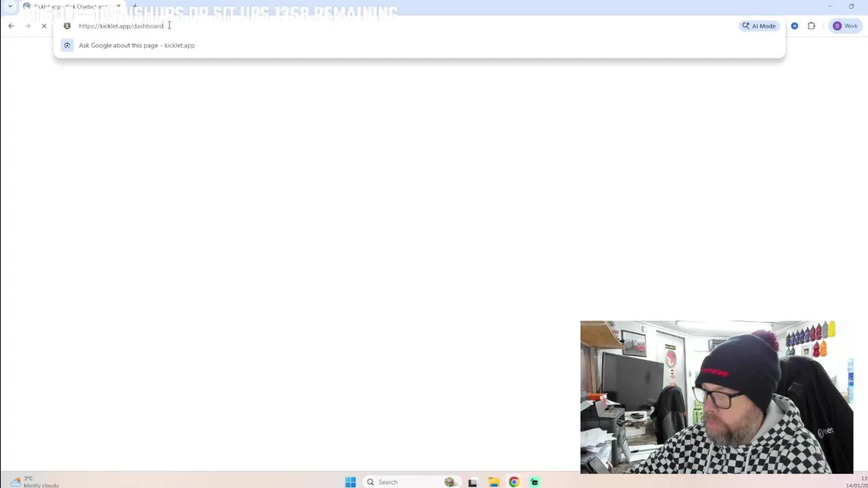This screenshot has width=868, height=488.
Task: Open AI Mode button
Action: tap(759, 26)
